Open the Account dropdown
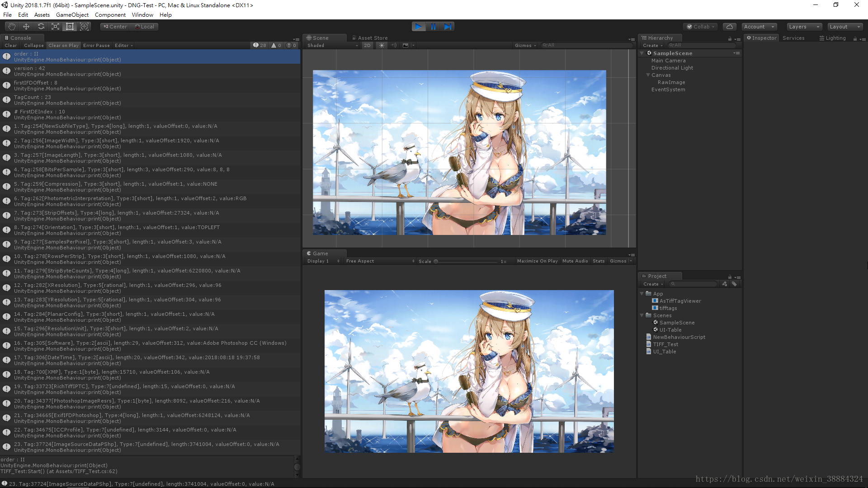 click(759, 27)
